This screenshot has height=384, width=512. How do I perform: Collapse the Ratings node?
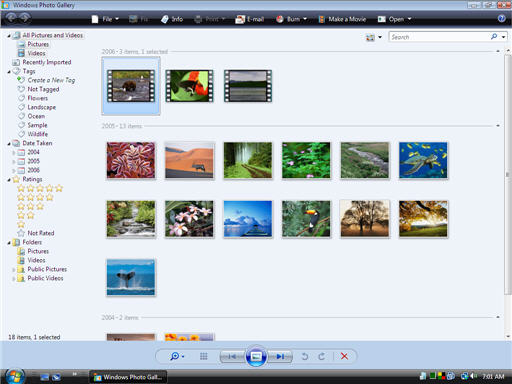(9, 180)
